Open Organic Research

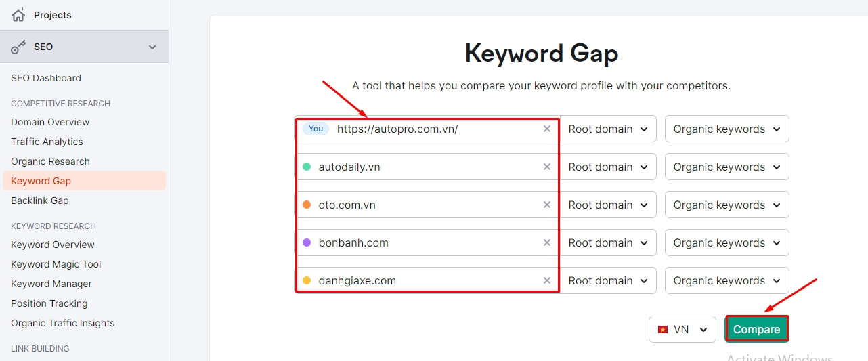pyautogui.click(x=50, y=161)
